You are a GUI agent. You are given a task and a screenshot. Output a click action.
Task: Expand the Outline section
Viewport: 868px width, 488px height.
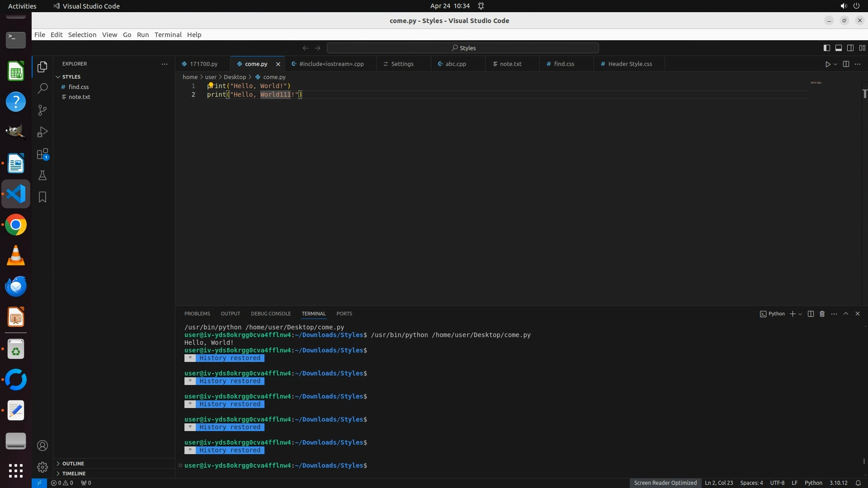(73, 464)
